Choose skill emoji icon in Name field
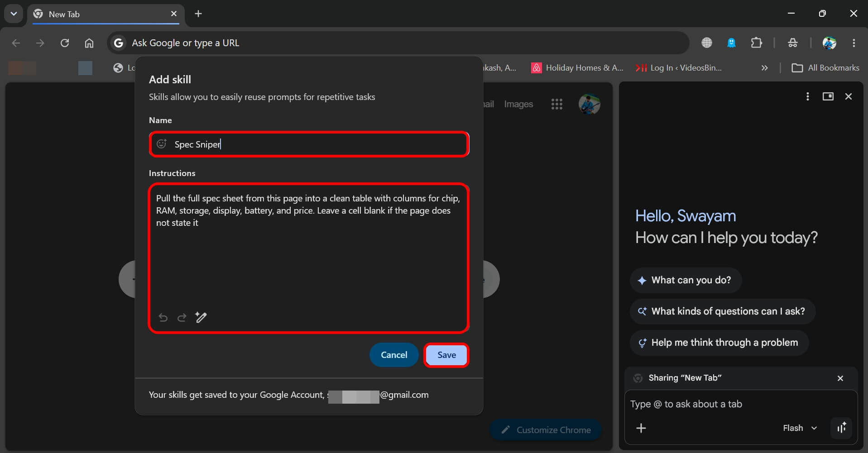Screen dimensions: 868x453 click(x=162, y=144)
